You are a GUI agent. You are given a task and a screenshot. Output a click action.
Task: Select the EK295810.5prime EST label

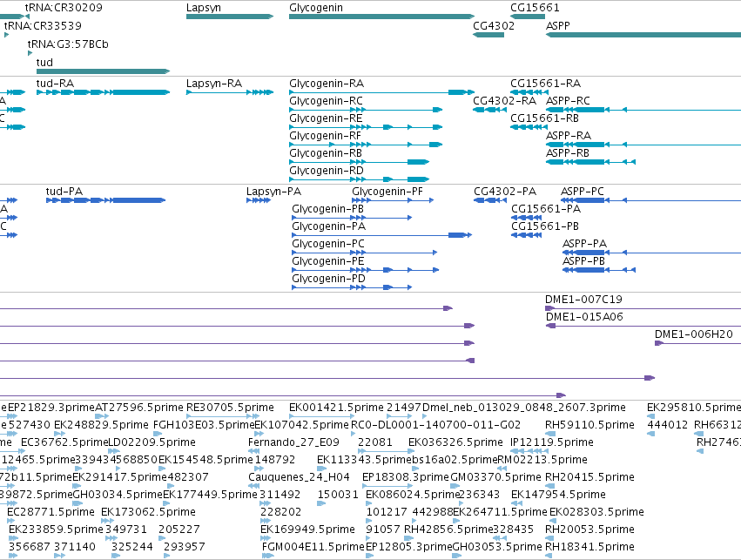pos(694,408)
